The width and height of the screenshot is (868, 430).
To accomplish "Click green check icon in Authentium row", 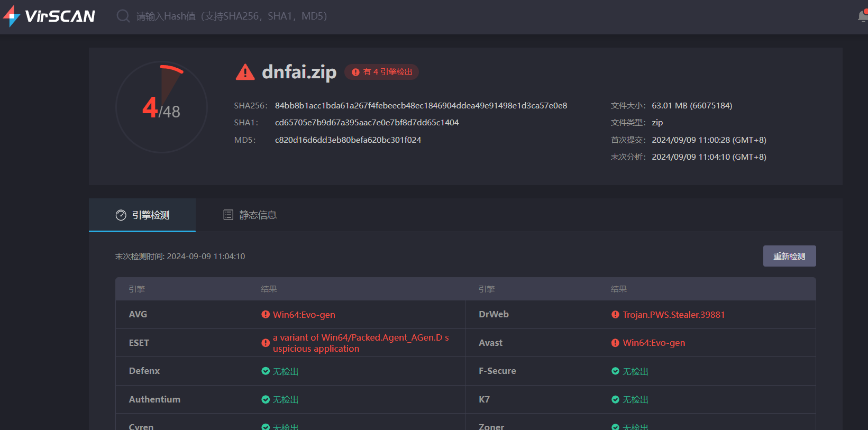I will tap(266, 399).
